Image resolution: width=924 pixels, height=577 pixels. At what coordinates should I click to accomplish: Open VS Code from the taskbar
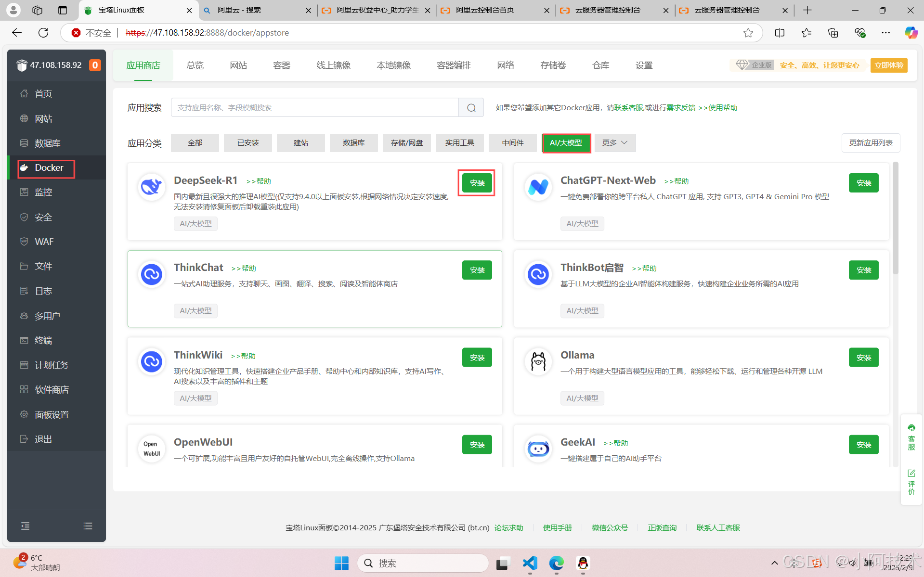pyautogui.click(x=529, y=563)
